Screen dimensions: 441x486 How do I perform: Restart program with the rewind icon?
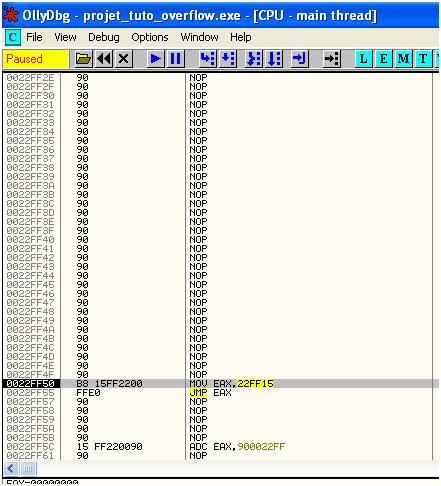point(104,59)
